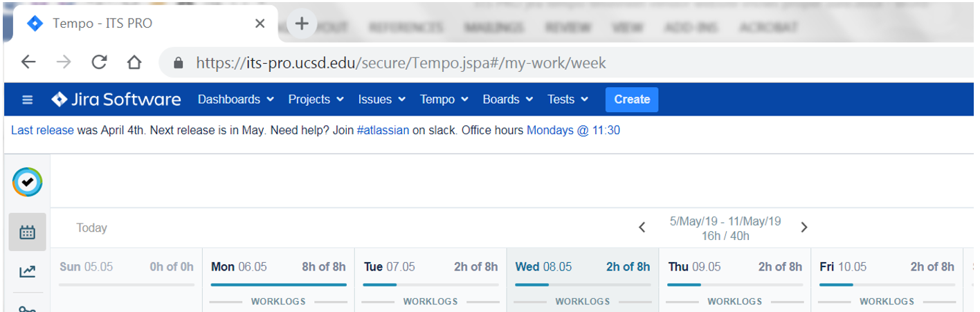This screenshot has width=980, height=312.
Task: Select the Wed 08.05 day column header
Action: coord(583,266)
